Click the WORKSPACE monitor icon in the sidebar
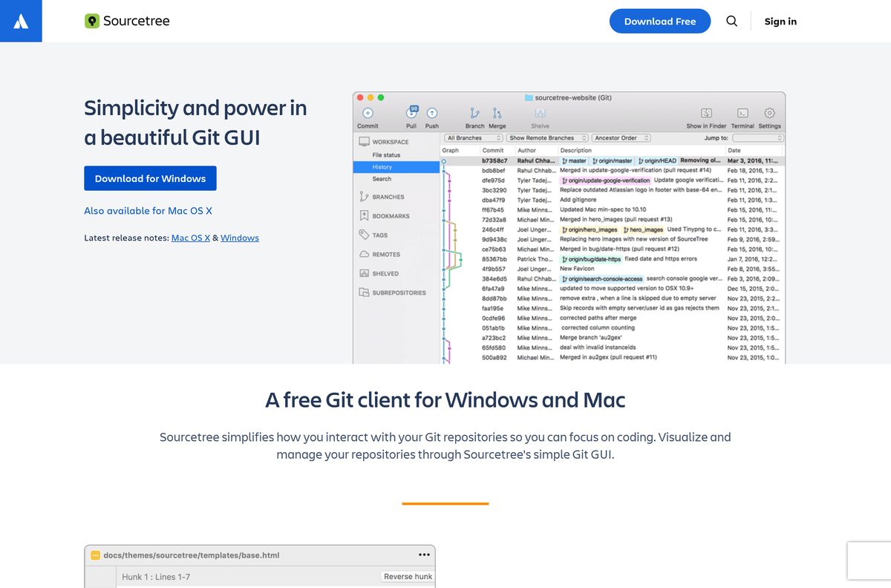Image resolution: width=891 pixels, height=588 pixels. pos(364,141)
